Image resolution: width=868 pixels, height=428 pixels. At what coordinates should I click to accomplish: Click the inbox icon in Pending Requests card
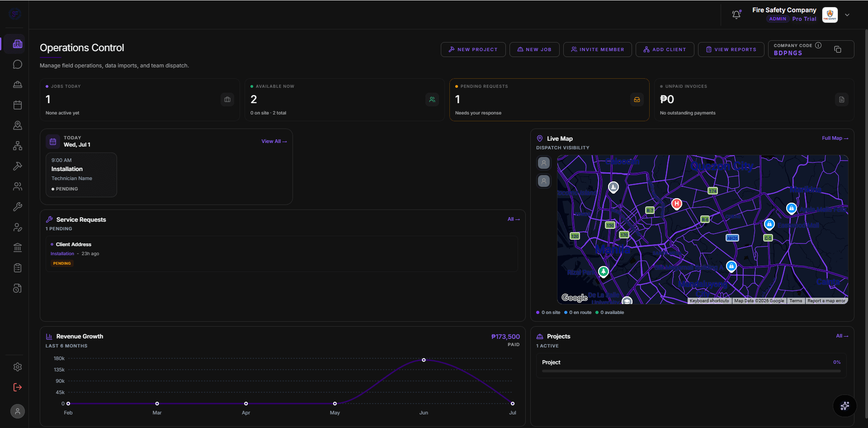637,100
